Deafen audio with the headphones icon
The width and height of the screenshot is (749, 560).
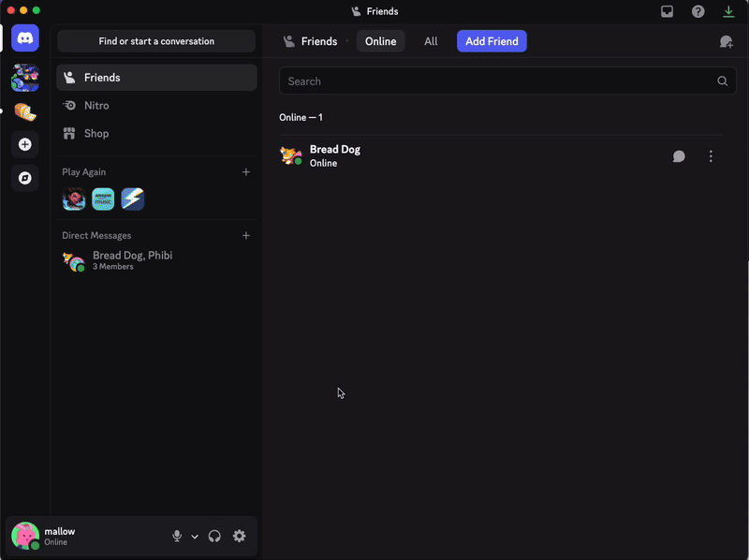(214, 536)
